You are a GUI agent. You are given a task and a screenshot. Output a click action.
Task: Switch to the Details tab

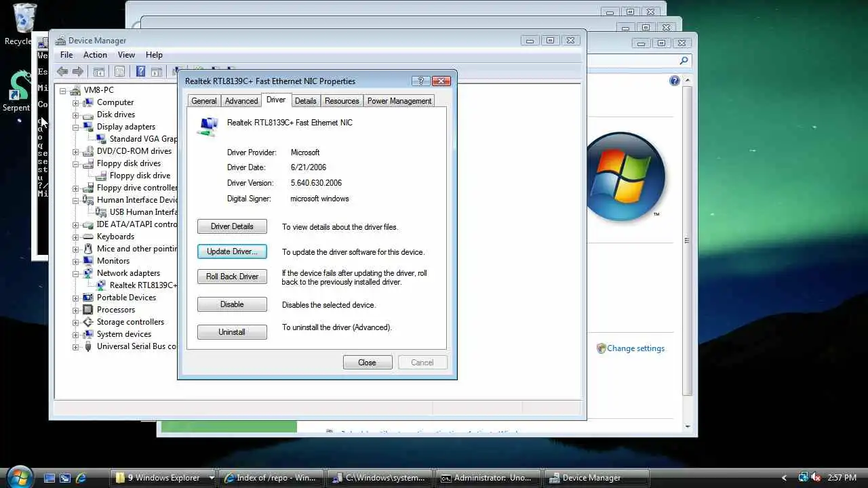pyautogui.click(x=305, y=101)
